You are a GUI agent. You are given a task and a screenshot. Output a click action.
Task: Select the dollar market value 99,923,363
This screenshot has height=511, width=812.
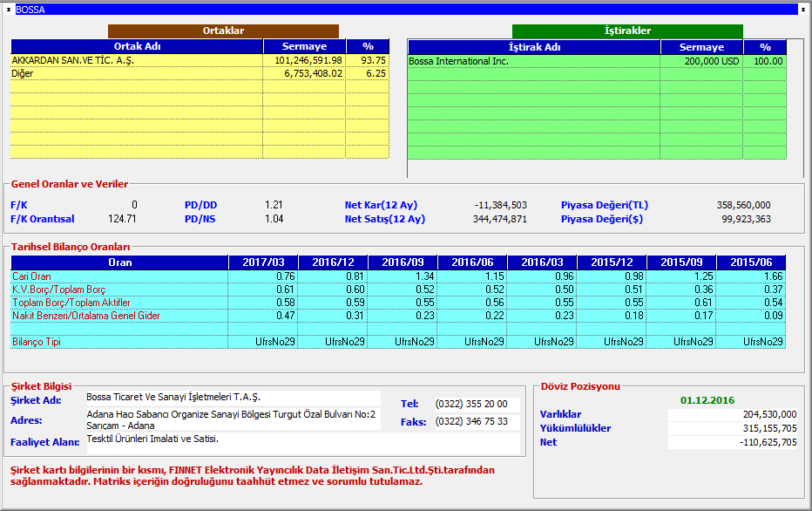click(747, 219)
